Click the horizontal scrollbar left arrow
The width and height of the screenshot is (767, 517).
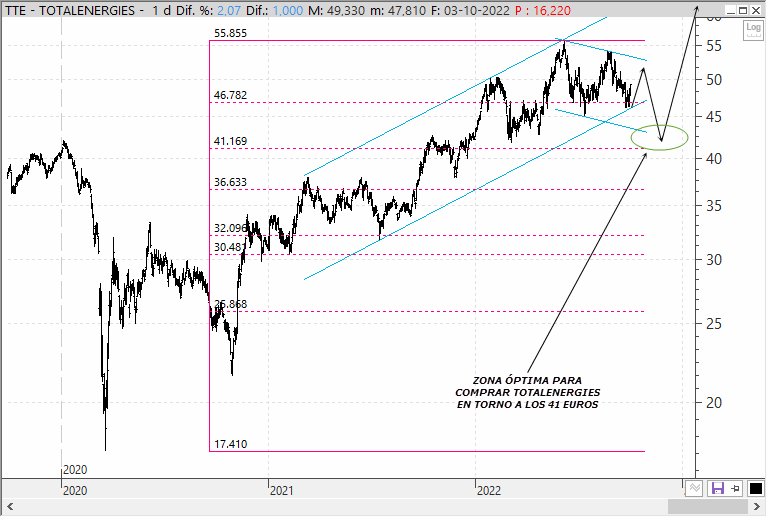10,506
